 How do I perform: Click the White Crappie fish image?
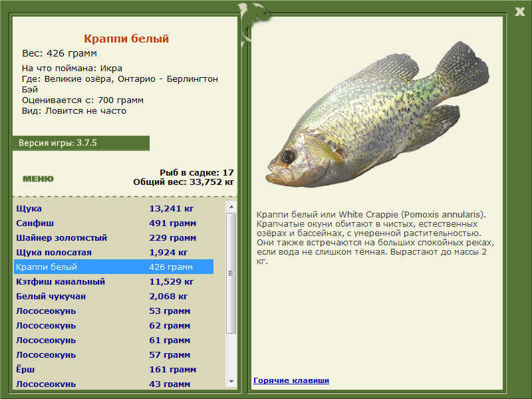click(x=378, y=114)
